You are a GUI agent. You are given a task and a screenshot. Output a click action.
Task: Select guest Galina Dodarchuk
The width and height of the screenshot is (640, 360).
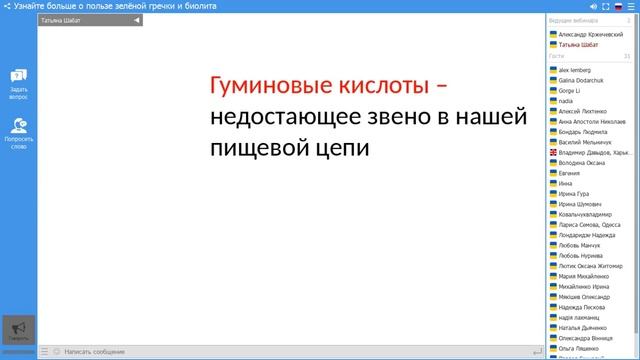[x=581, y=80]
